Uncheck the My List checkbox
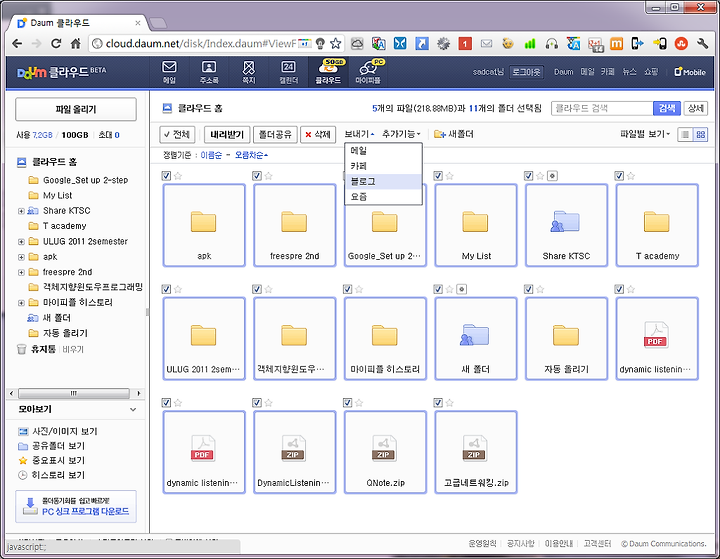The width and height of the screenshot is (720, 559). coord(438,176)
